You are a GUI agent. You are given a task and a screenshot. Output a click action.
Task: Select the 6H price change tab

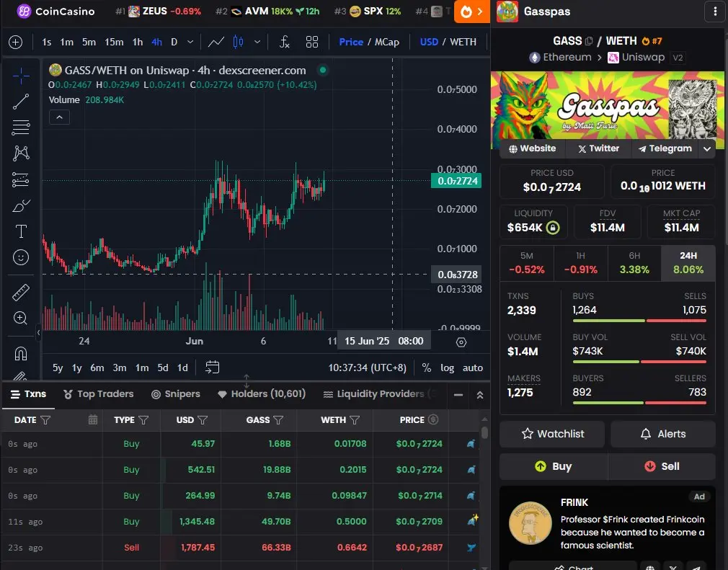pyautogui.click(x=634, y=263)
